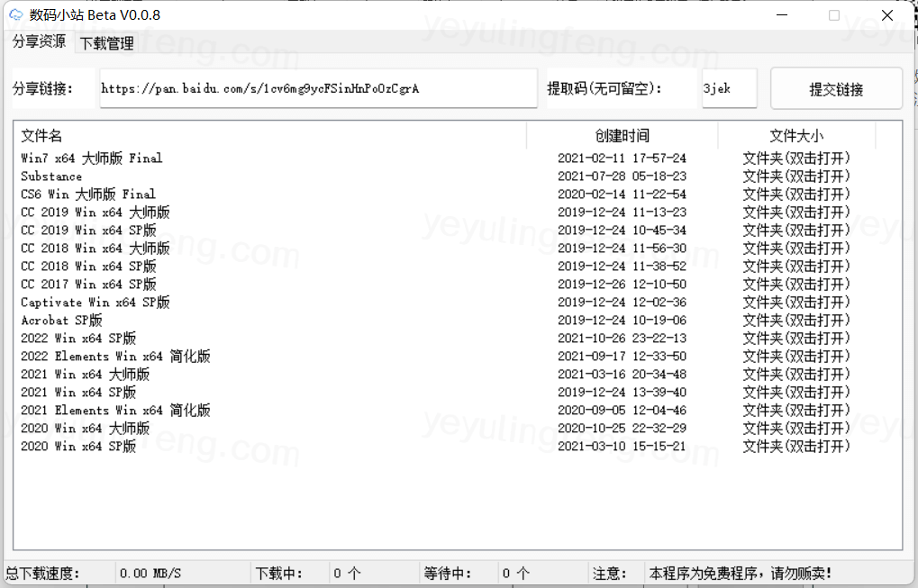Click the 数码小站 app icon in title bar
Image resolution: width=918 pixels, height=588 pixels.
pos(16,14)
